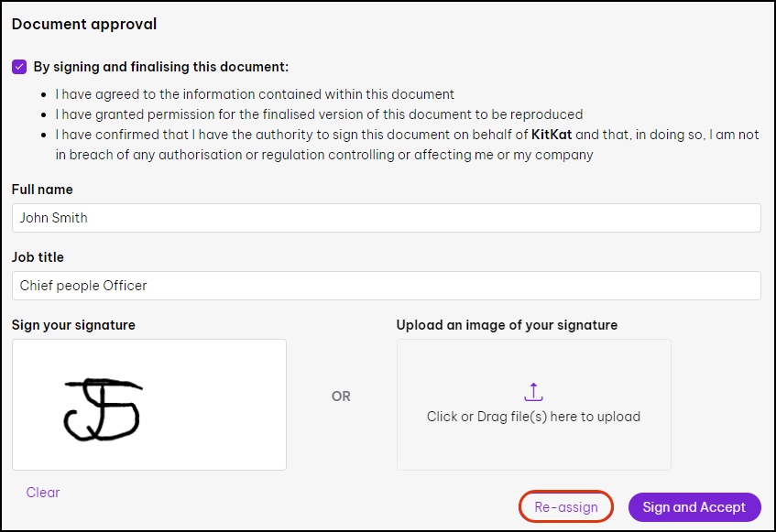
Task: Click the handwritten signature drawing pad
Action: pyautogui.click(x=149, y=405)
